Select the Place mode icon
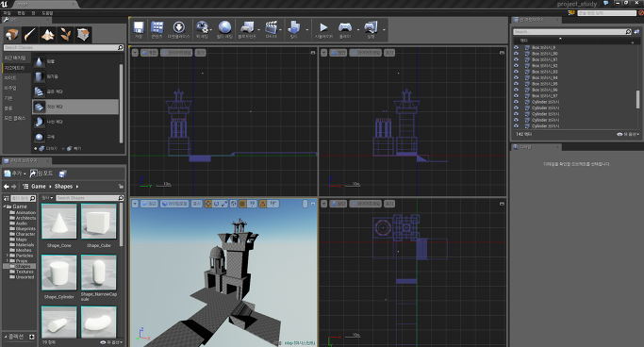Screen dimensions: 644x347 12,35
